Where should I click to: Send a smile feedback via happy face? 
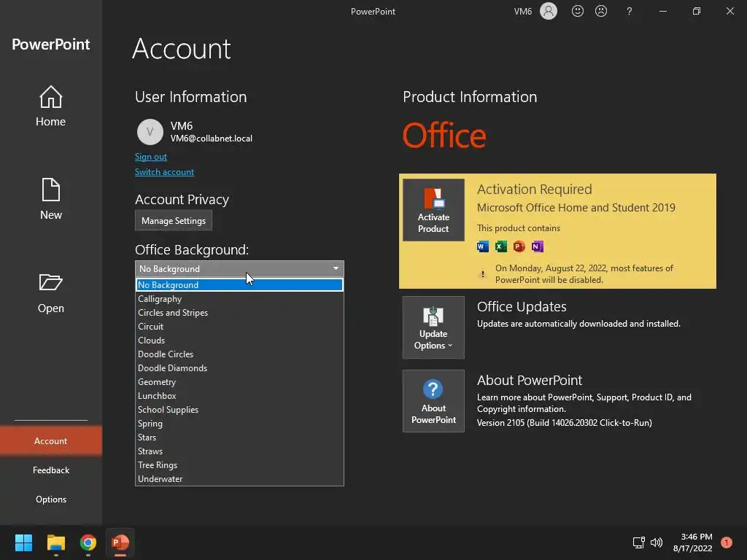[578, 11]
